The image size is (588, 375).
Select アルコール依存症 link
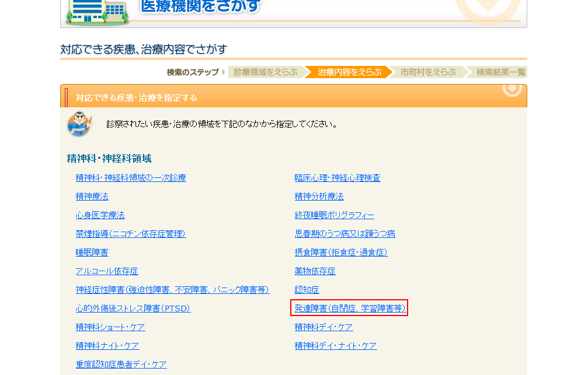coord(107,271)
